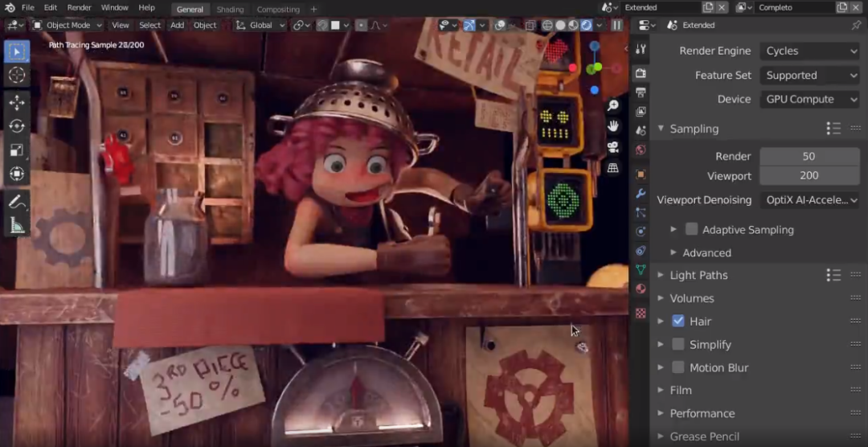Open the Render properties tab
Viewport: 868px width, 447px height.
tap(641, 73)
